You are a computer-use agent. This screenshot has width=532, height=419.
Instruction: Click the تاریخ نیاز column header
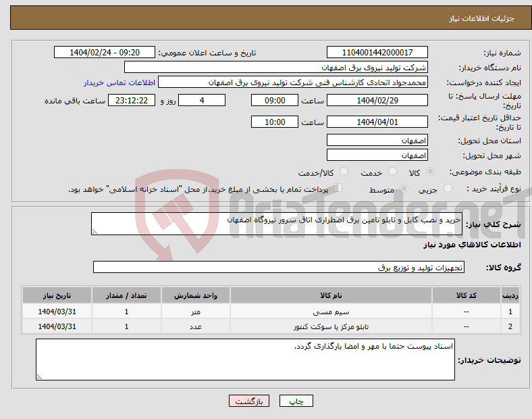57,295
